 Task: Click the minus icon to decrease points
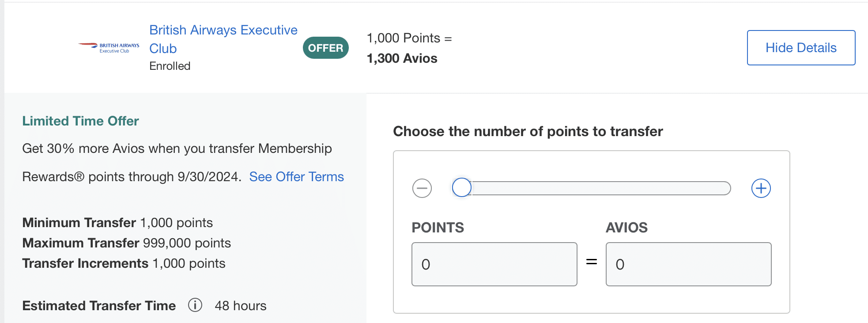(422, 188)
